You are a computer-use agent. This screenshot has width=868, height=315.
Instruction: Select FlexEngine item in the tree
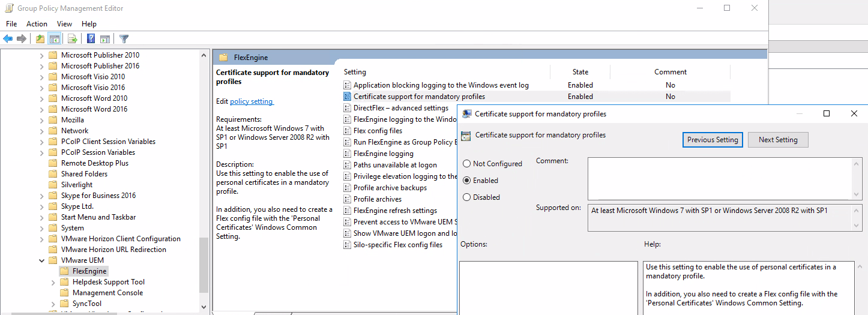click(89, 271)
